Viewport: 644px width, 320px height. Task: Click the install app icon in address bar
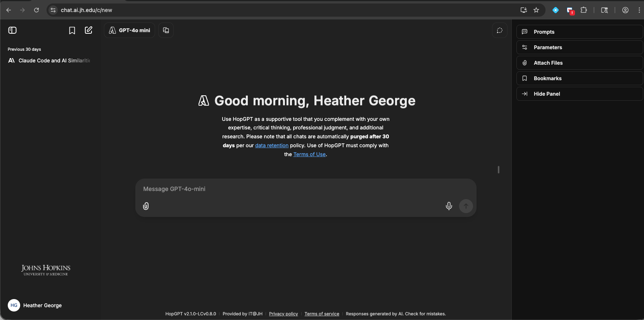tap(524, 10)
